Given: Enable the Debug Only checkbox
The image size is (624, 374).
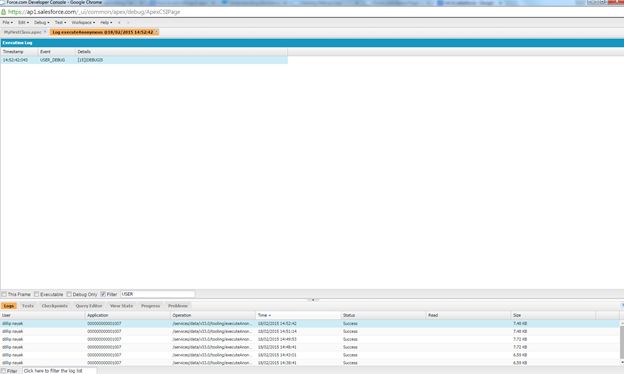Looking at the screenshot, I should point(69,294).
